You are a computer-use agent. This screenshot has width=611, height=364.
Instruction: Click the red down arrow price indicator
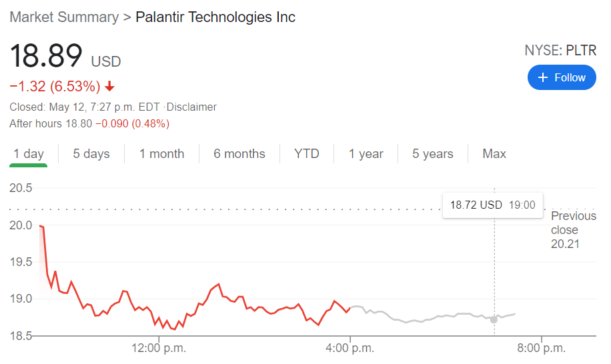tap(110, 87)
